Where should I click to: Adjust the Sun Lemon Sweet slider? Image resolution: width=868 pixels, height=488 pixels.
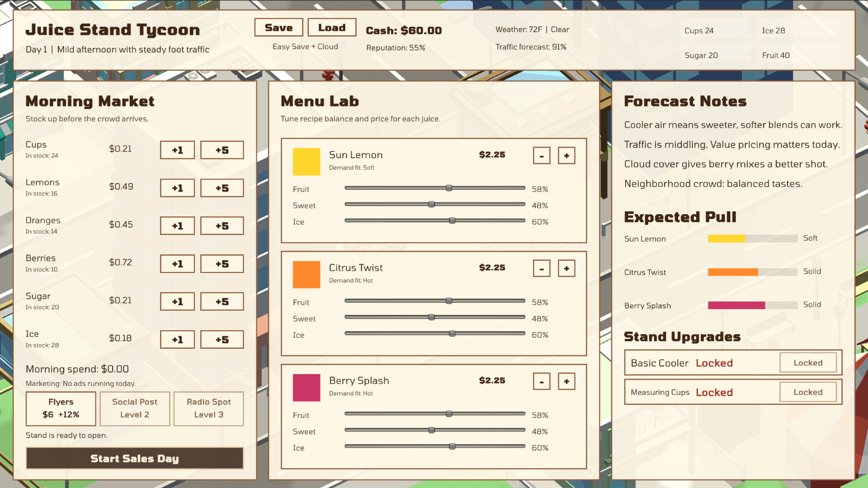435,204
